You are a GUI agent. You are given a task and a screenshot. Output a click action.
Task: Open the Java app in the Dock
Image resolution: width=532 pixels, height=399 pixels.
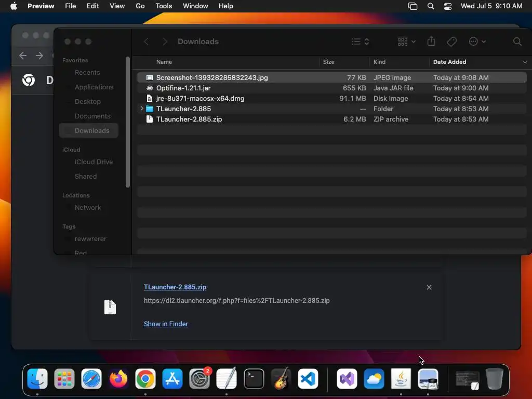(401, 378)
